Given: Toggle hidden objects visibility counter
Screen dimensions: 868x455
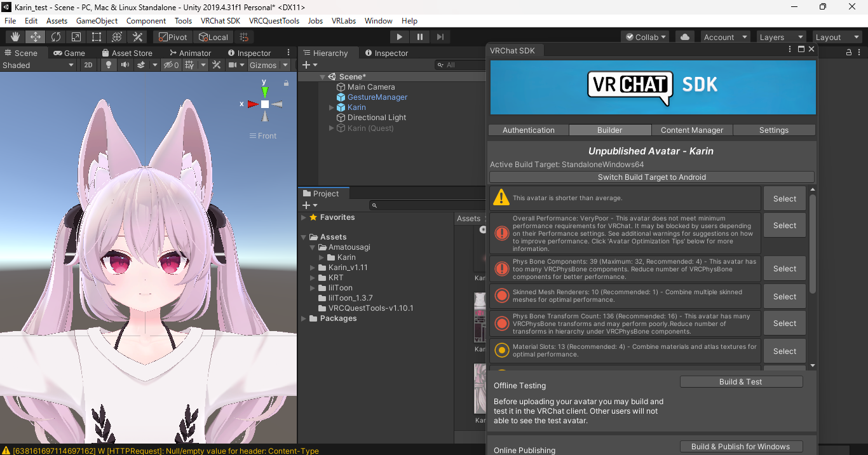Looking at the screenshot, I should [171, 65].
